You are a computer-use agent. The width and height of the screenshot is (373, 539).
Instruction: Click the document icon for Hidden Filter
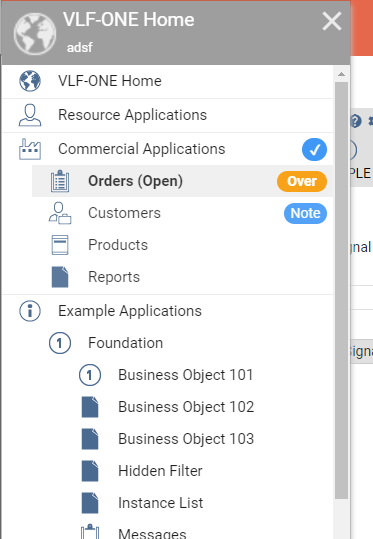tap(90, 471)
